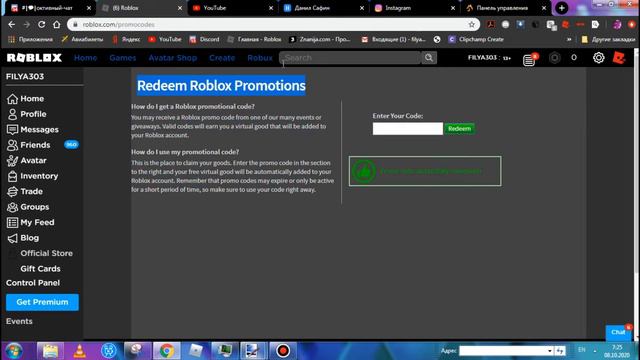
Task: Click the search magnifier button
Action: (x=429, y=58)
